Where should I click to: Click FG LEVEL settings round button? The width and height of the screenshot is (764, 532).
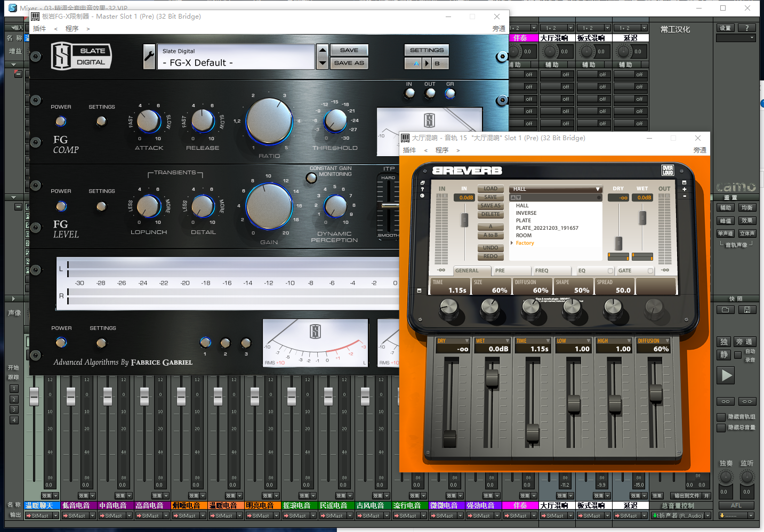101,206
